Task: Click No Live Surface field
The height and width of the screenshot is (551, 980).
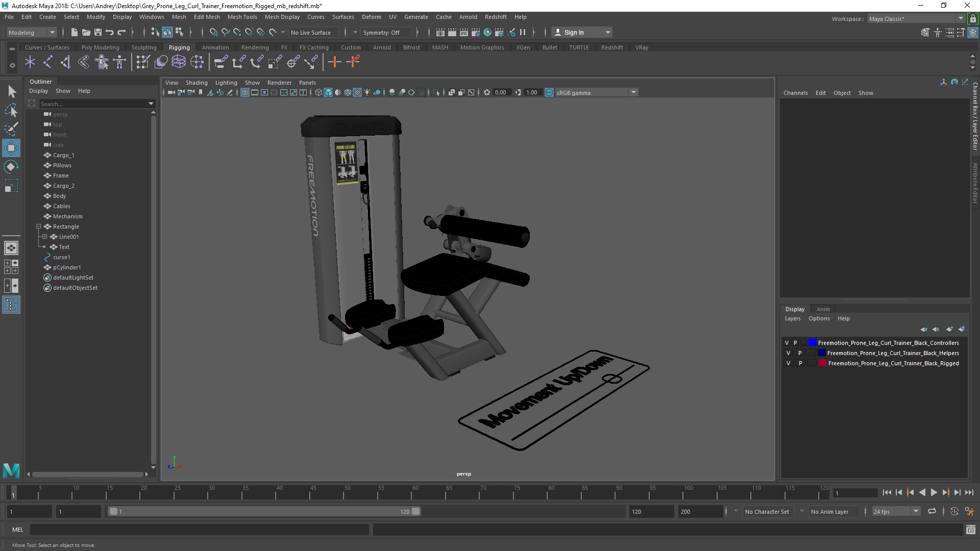Action: coord(313,32)
